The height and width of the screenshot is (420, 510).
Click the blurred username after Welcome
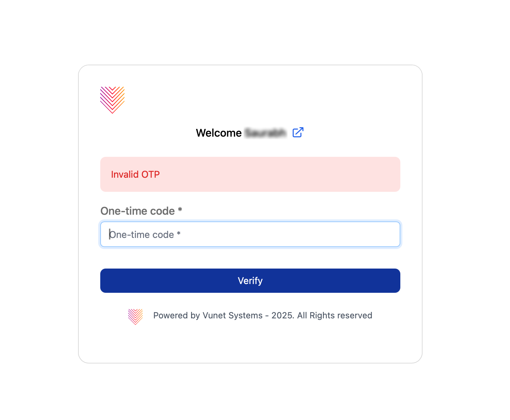pyautogui.click(x=265, y=133)
